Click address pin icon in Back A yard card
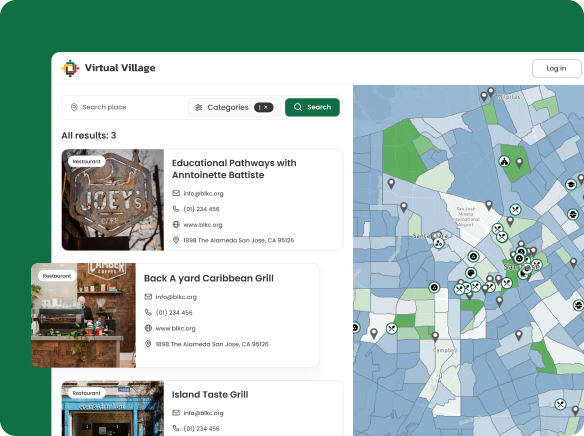The height and width of the screenshot is (436, 584). (x=148, y=344)
